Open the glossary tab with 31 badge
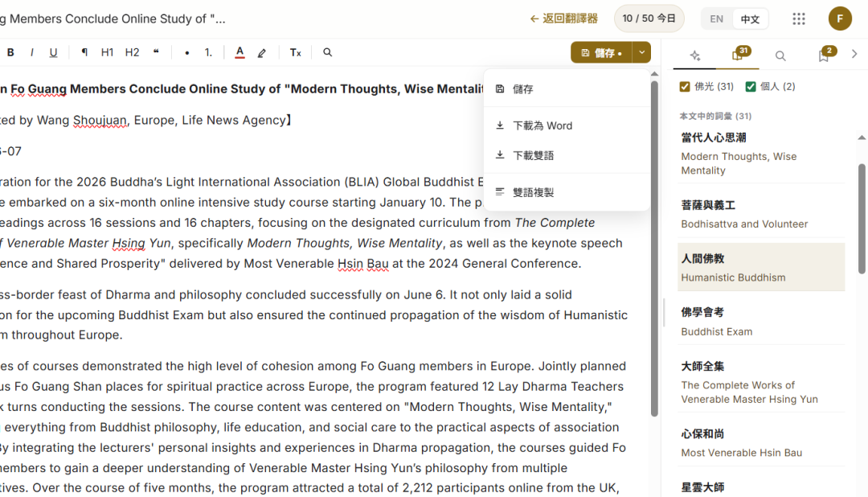This screenshot has width=868, height=497. (x=739, y=55)
